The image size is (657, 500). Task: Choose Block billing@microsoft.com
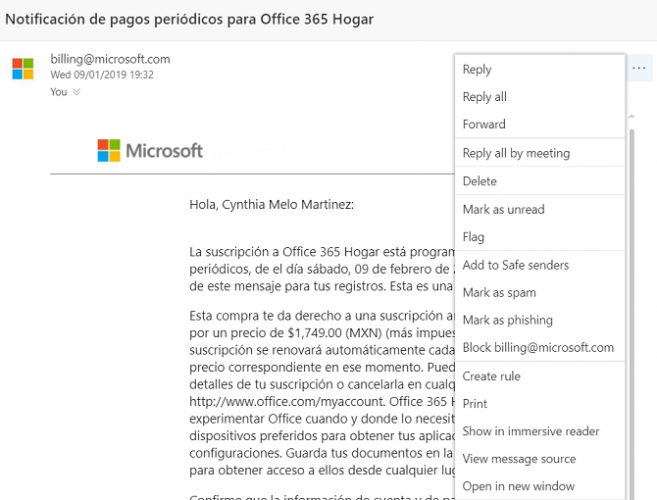click(540, 347)
